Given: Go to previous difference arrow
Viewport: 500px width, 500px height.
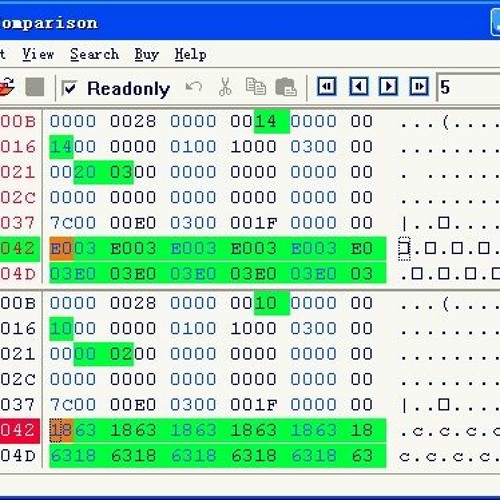Looking at the screenshot, I should tap(359, 87).
